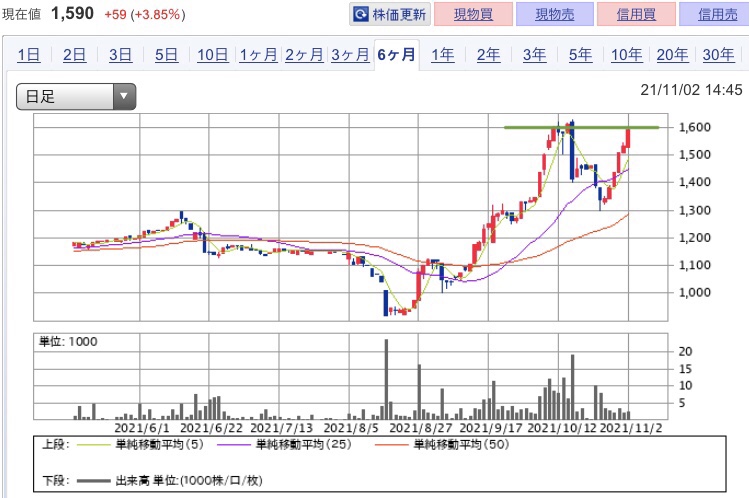The width and height of the screenshot is (749, 498).
Task: Click the 現物買 button
Action: point(473,14)
